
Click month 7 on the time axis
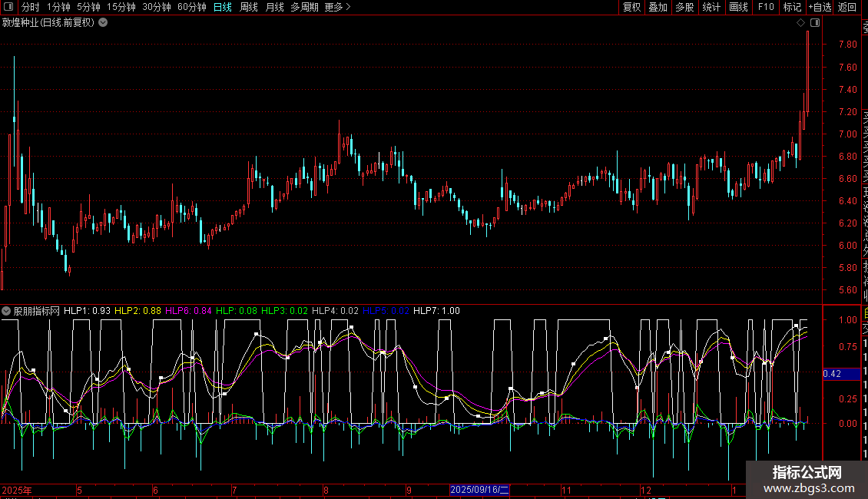235,490
